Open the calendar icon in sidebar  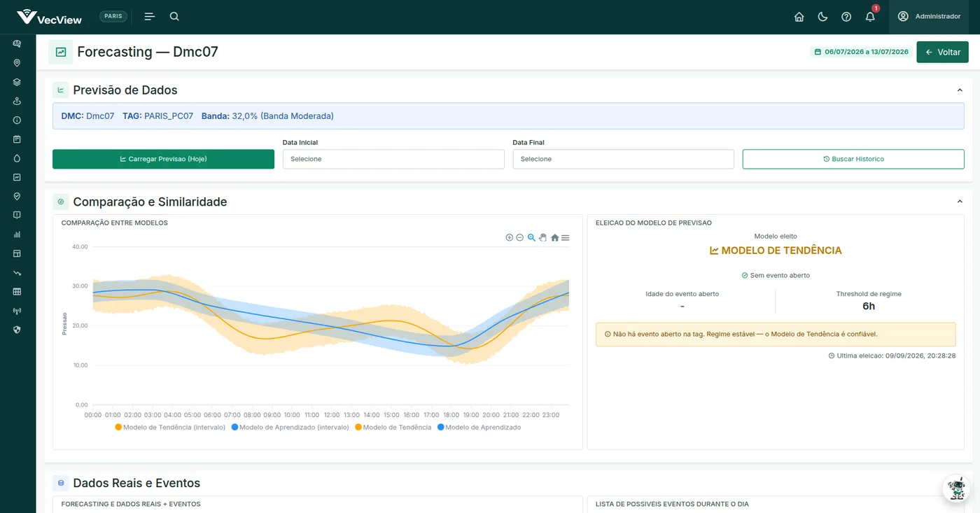[17, 139]
